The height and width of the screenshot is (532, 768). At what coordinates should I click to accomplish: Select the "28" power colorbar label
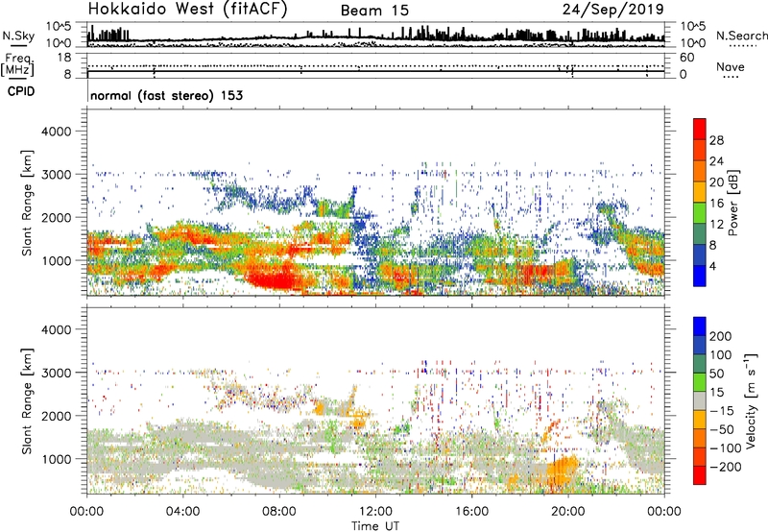(716, 140)
